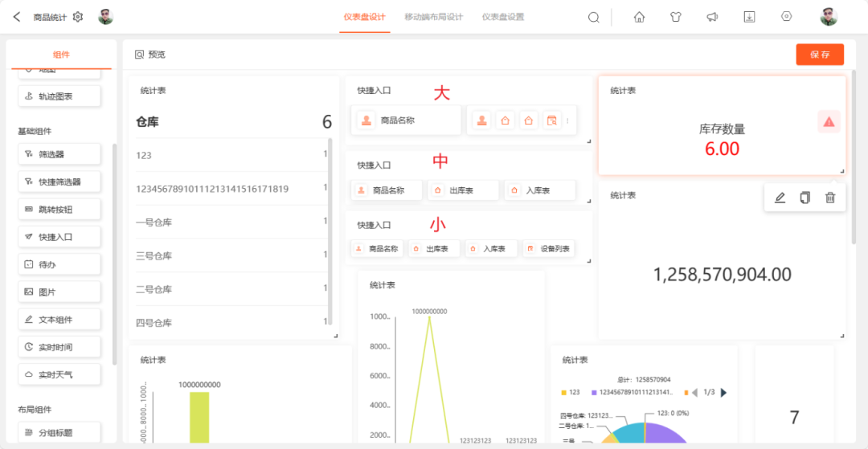
Task: Edit the widget with pencil icon
Action: [780, 198]
